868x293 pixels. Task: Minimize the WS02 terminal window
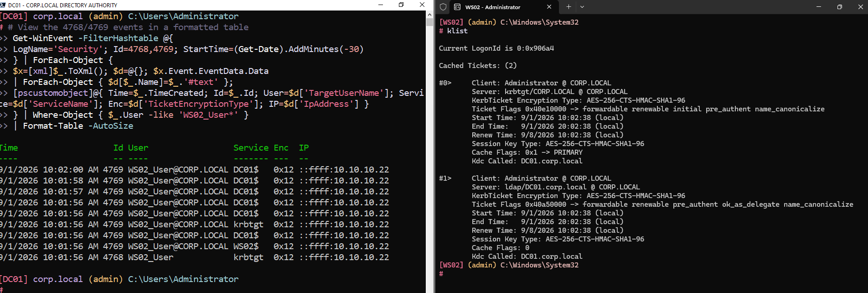818,7
